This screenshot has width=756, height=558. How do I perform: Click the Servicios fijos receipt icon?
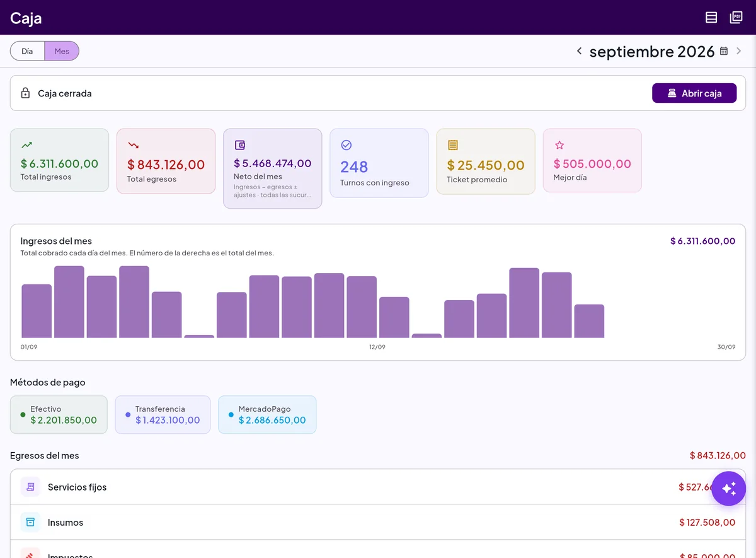30,487
